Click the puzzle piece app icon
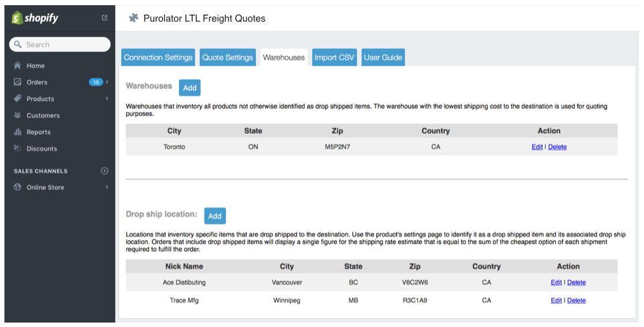The height and width of the screenshot is (327, 644). (133, 18)
